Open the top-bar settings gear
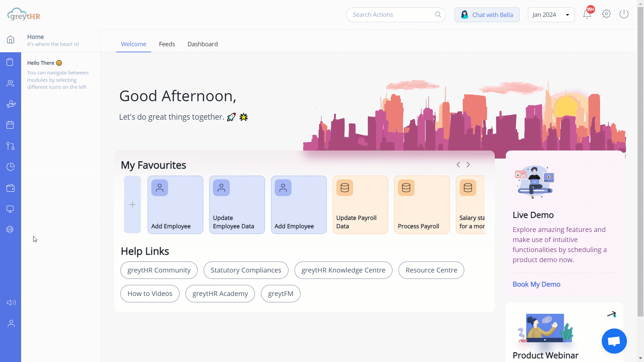 pos(606,14)
